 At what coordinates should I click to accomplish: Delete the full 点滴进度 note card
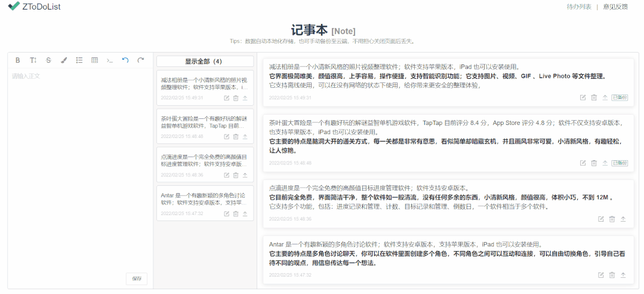point(612,219)
